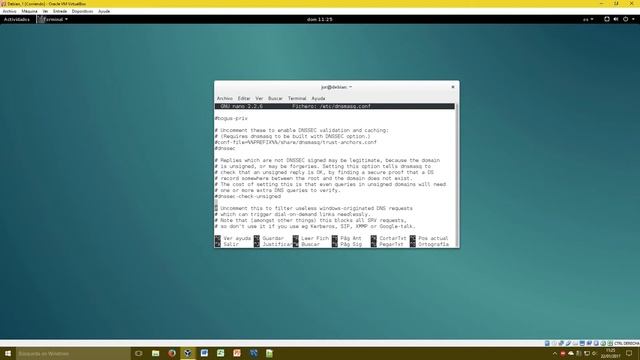The width and height of the screenshot is (640, 360).
Task: Click the VirtualBox CTRL DERECHA host key indicator
Action: pyautogui.click(x=627, y=343)
